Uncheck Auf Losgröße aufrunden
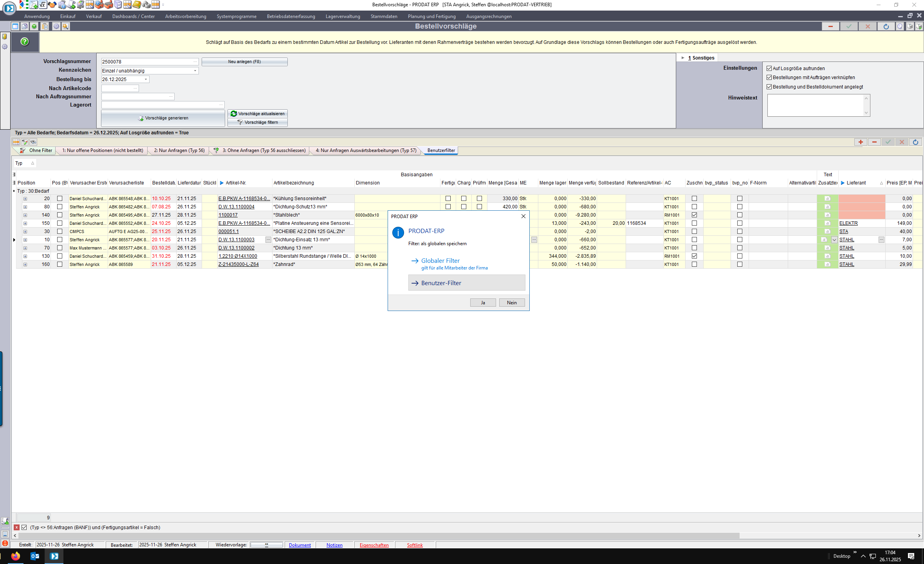The height and width of the screenshot is (564, 924). pyautogui.click(x=769, y=69)
